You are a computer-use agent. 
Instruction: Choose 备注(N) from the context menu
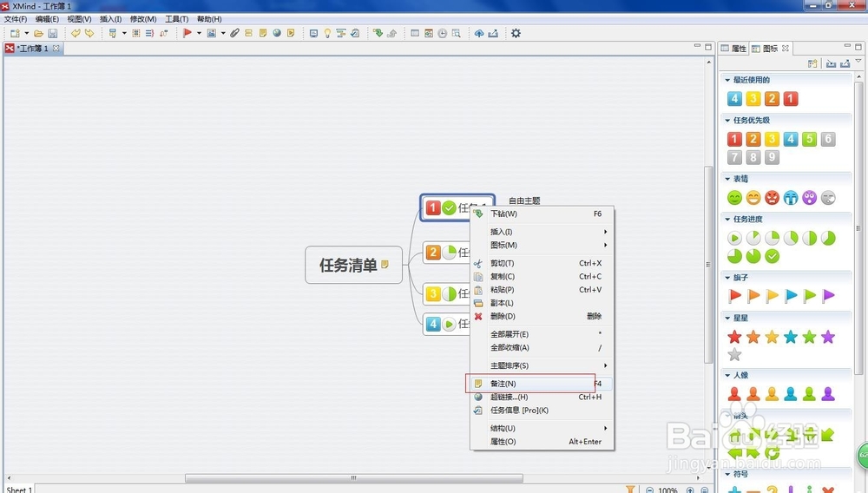click(x=542, y=384)
